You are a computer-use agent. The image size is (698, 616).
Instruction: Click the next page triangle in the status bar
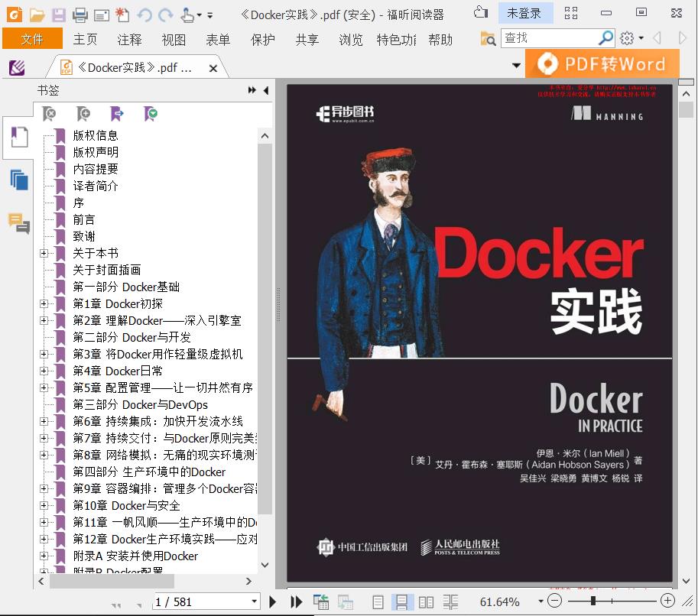pyautogui.click(x=272, y=602)
